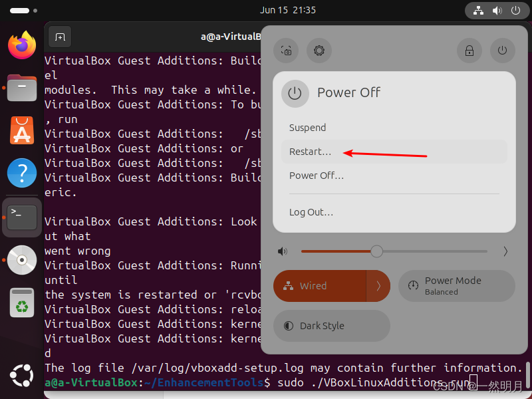Image resolution: width=532 pixels, height=399 pixels.
Task: Choose Restart… in Power Off menu
Action: (394, 152)
